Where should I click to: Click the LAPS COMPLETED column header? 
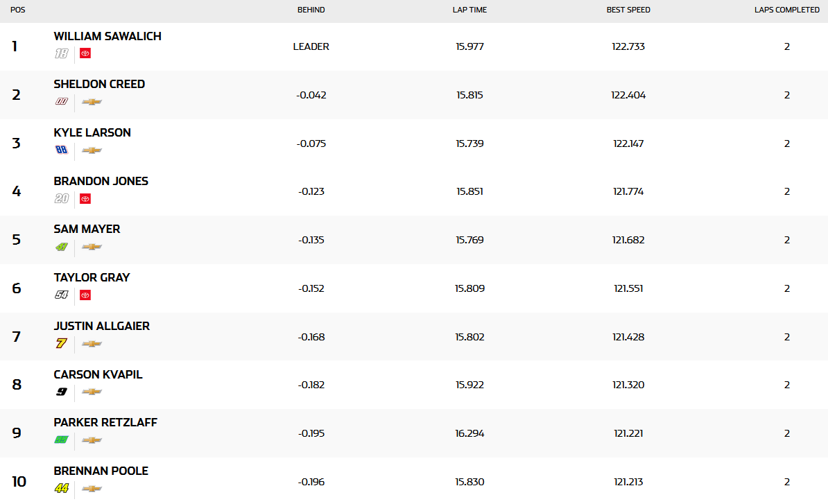pyautogui.click(x=786, y=10)
